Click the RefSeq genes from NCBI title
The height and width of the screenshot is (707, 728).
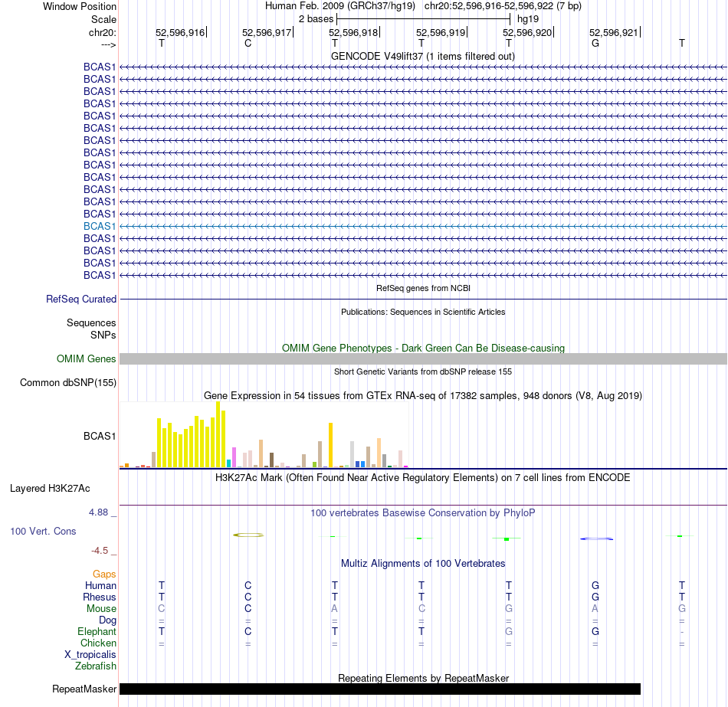(424, 288)
